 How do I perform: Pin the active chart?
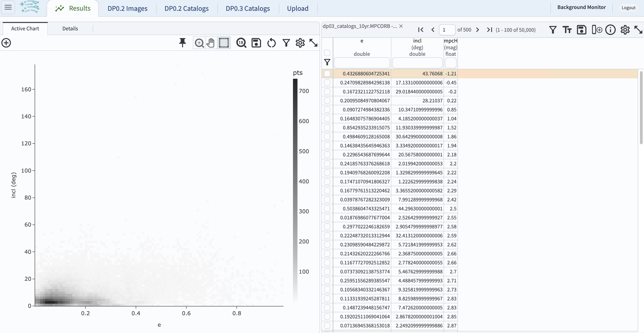182,43
